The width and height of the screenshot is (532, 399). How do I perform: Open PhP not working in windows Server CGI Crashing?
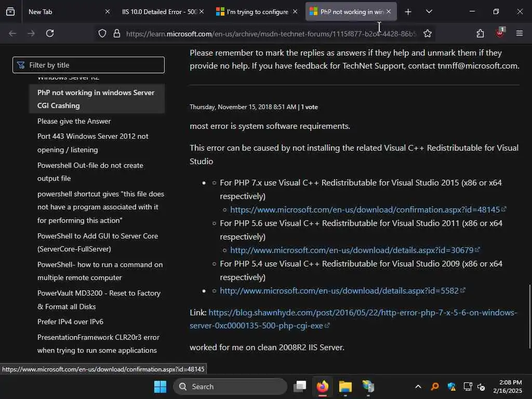pyautogui.click(x=96, y=99)
